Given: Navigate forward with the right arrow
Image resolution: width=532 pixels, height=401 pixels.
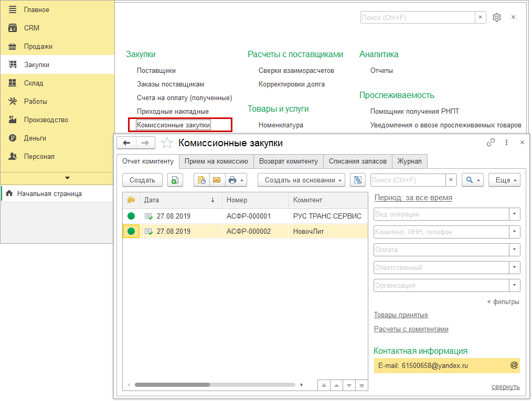Looking at the screenshot, I should click(145, 143).
